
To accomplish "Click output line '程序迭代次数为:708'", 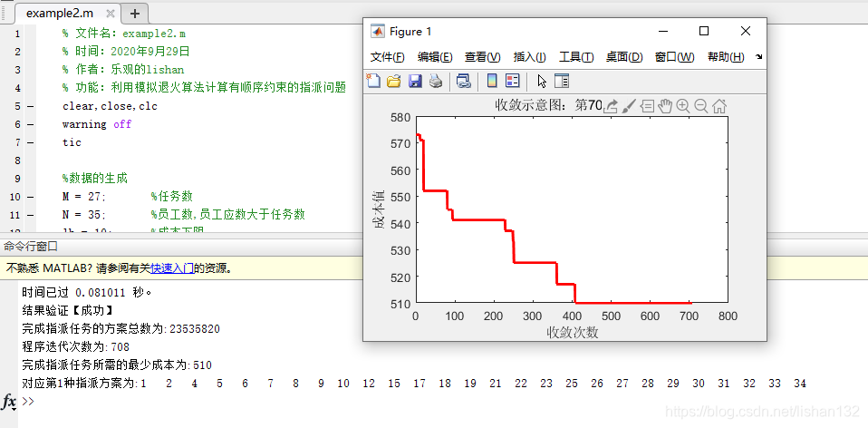I will pyautogui.click(x=75, y=347).
